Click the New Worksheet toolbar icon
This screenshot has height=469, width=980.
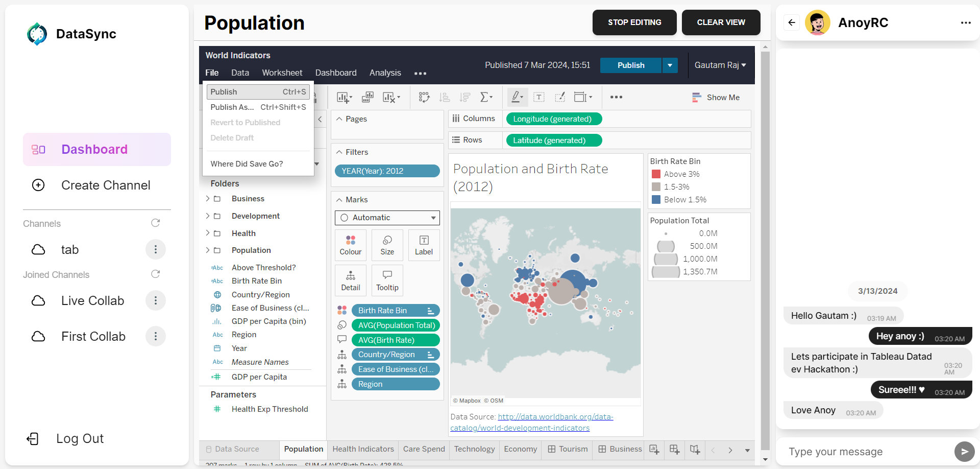click(x=344, y=97)
